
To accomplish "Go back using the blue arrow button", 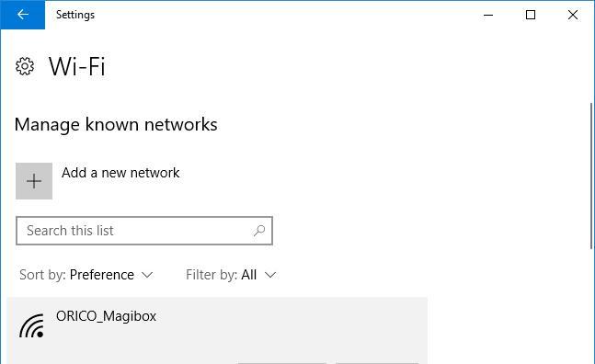I will tap(23, 15).
